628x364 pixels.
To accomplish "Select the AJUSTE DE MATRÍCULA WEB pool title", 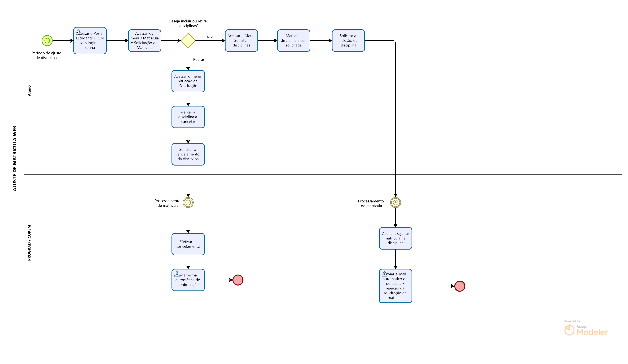I will coord(15,158).
